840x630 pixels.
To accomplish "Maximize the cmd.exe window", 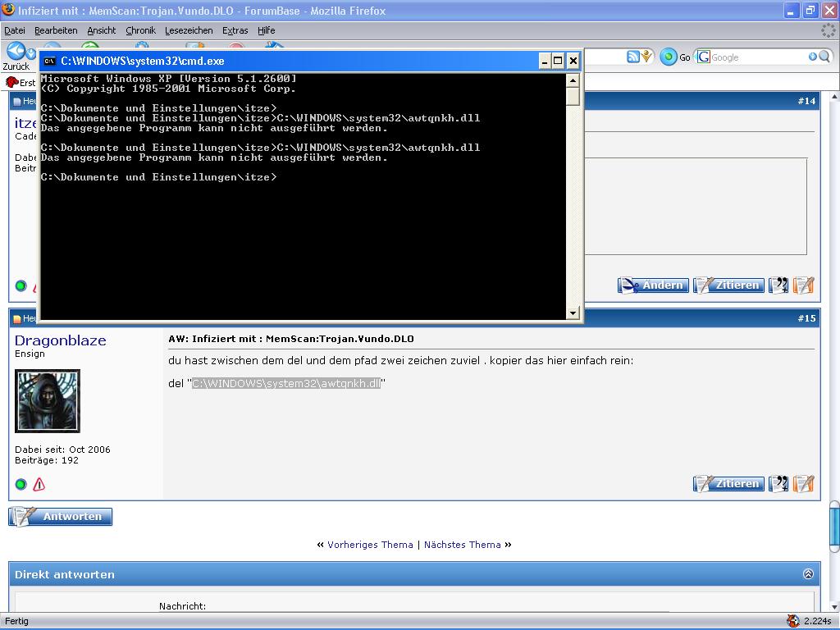I will pyautogui.click(x=558, y=61).
